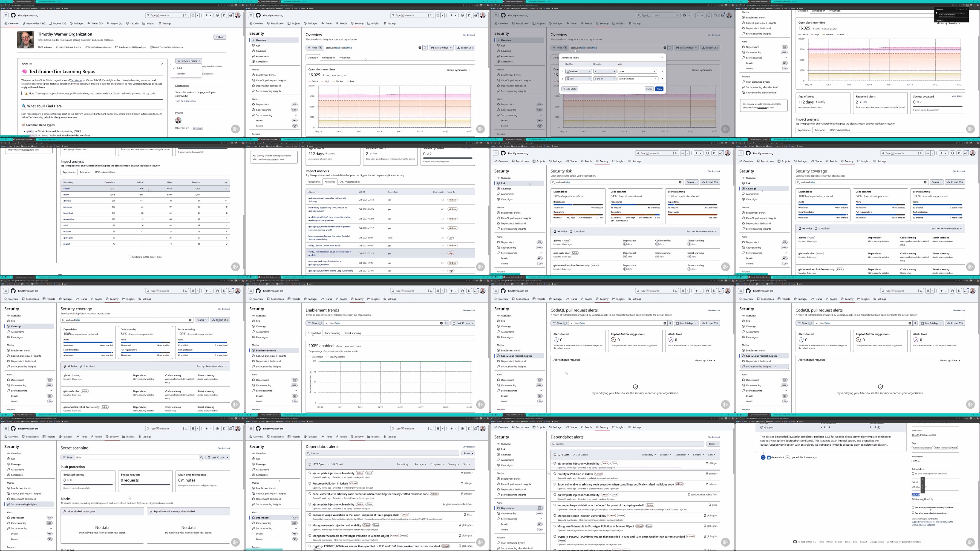This screenshot has width=980, height=551.
Task: Open issues icon on organization profile page header
Action: coord(217,15)
